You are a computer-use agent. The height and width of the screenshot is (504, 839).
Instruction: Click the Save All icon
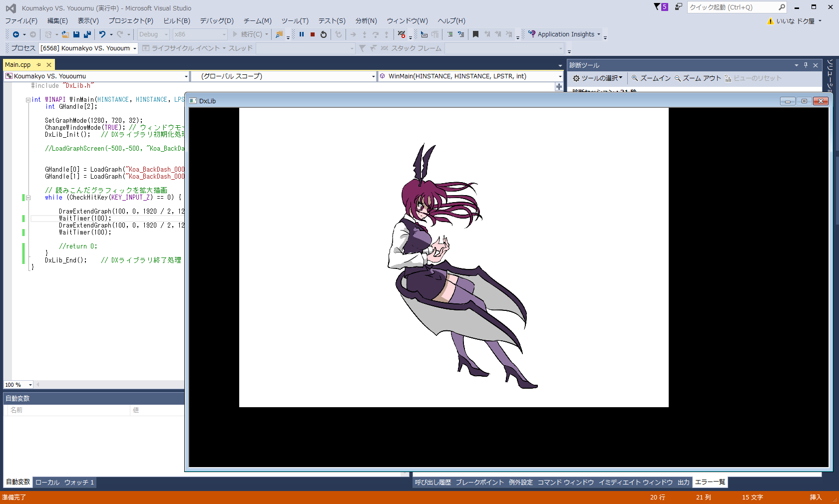click(x=87, y=34)
